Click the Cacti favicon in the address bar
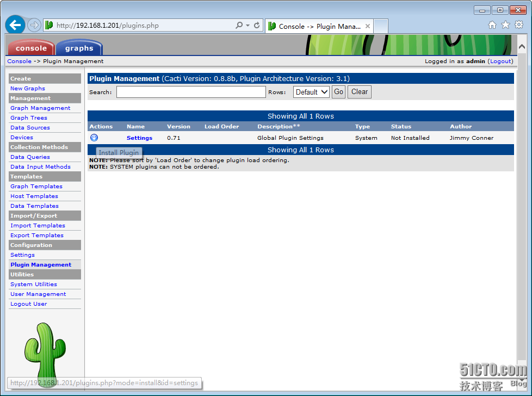 (x=49, y=25)
